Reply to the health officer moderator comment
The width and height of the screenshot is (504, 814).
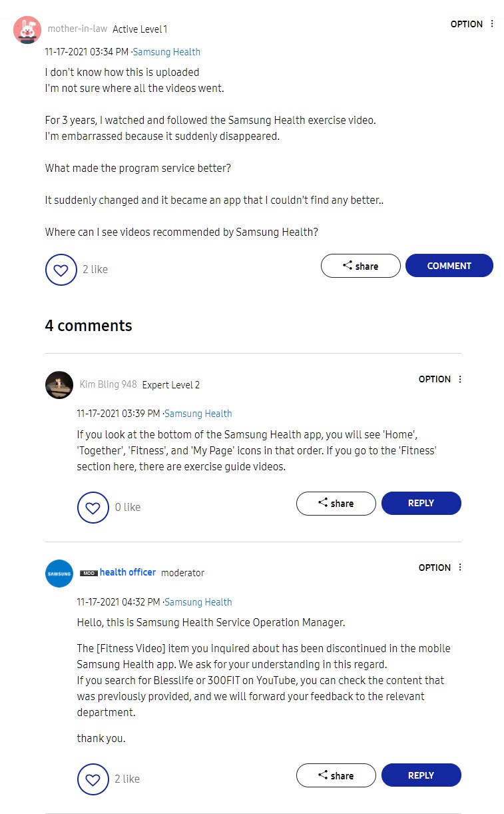421,775
